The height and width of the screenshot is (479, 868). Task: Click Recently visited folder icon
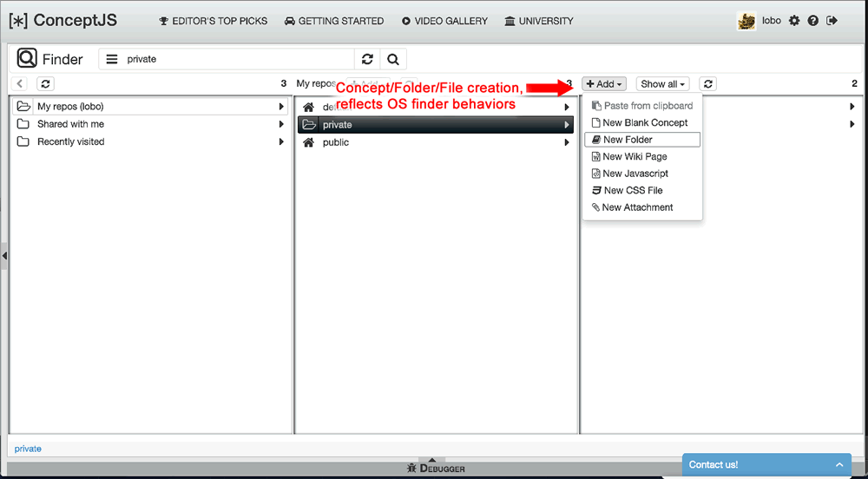point(23,141)
